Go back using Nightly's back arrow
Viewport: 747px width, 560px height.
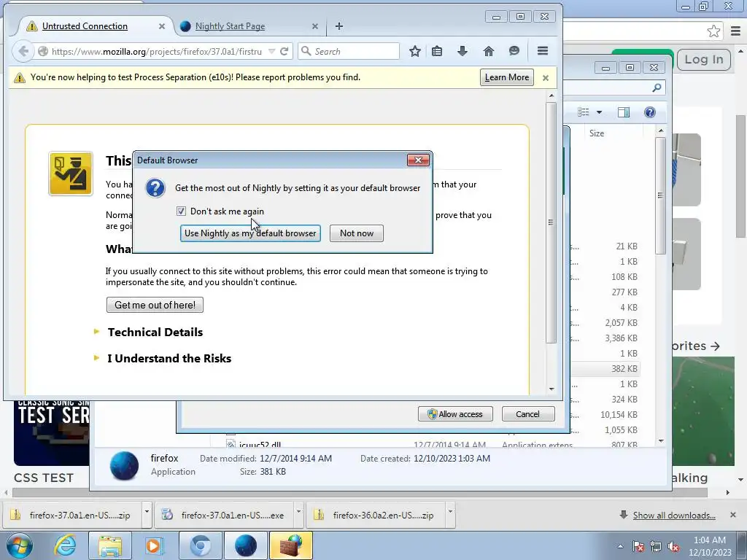(23, 51)
